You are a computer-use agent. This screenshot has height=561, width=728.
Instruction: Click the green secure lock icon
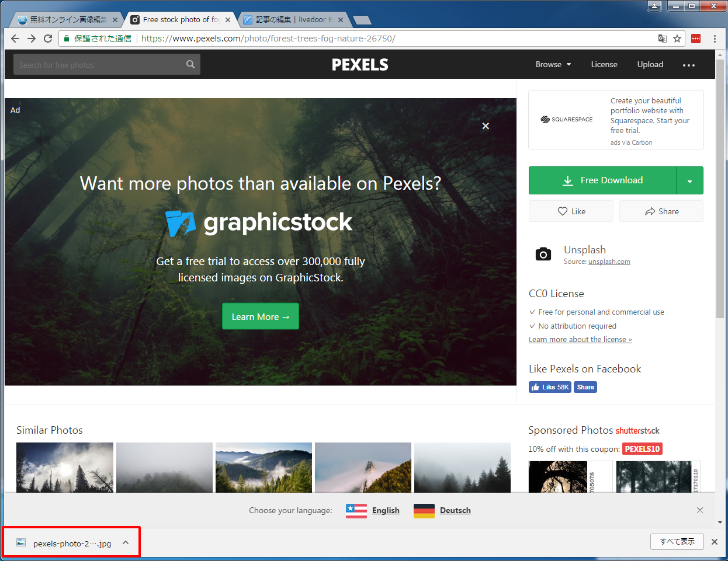tap(67, 39)
